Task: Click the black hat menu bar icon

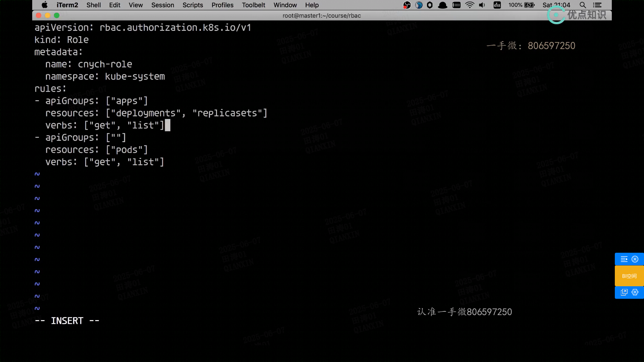Action: tap(443, 5)
